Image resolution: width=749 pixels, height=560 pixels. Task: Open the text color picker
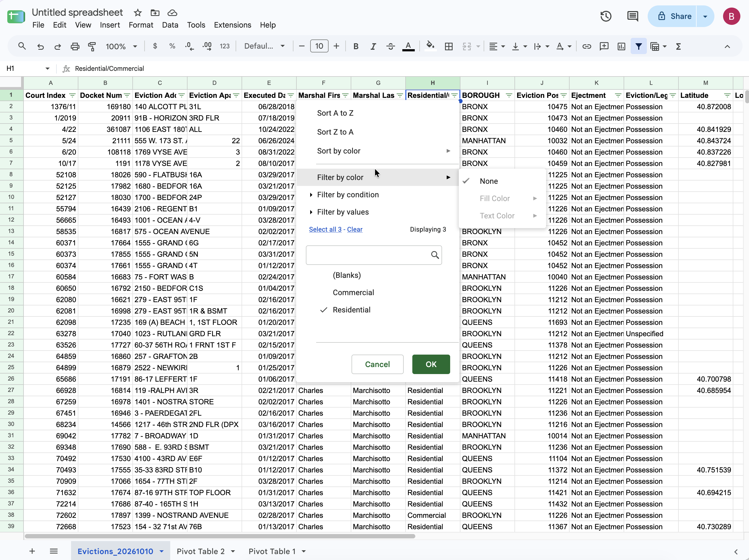coord(408,46)
